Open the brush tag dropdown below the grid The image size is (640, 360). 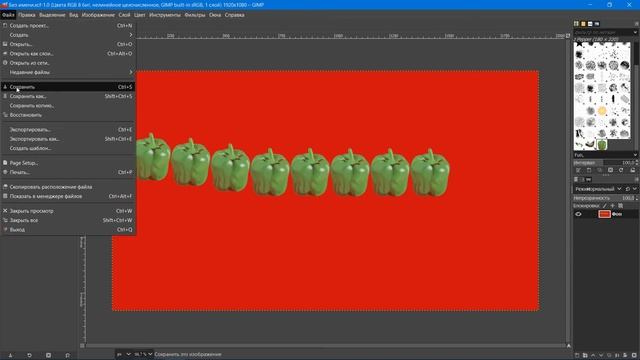coord(635,155)
